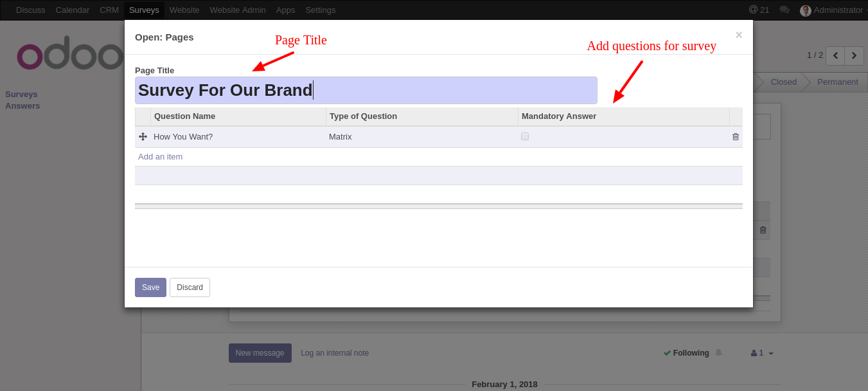This screenshot has height=391, width=868.
Task: Click the Page Title input field
Action: tap(366, 90)
